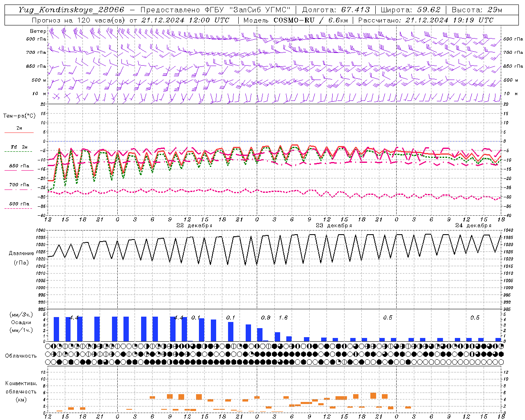Viewport: 525px width, 420px height.
Task: Click the (км) convective cloud unit label
Action: pos(21,399)
